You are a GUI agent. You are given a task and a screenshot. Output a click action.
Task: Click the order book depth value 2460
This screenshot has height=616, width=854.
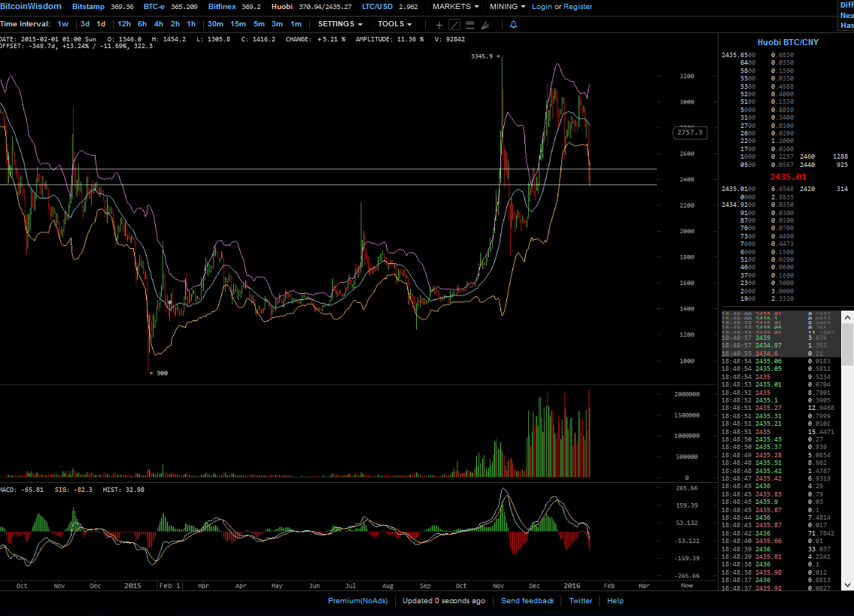click(x=807, y=156)
